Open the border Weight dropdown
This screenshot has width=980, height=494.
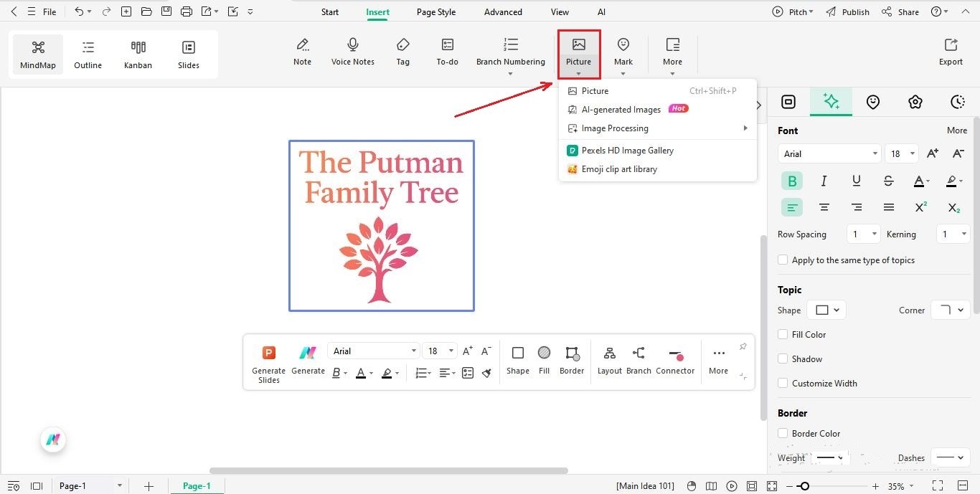(x=830, y=457)
